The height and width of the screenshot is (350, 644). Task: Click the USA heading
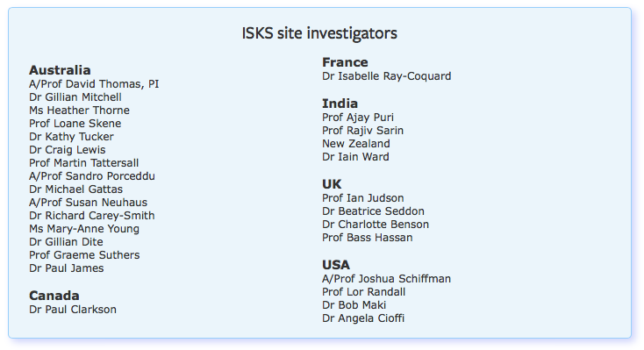[336, 265]
